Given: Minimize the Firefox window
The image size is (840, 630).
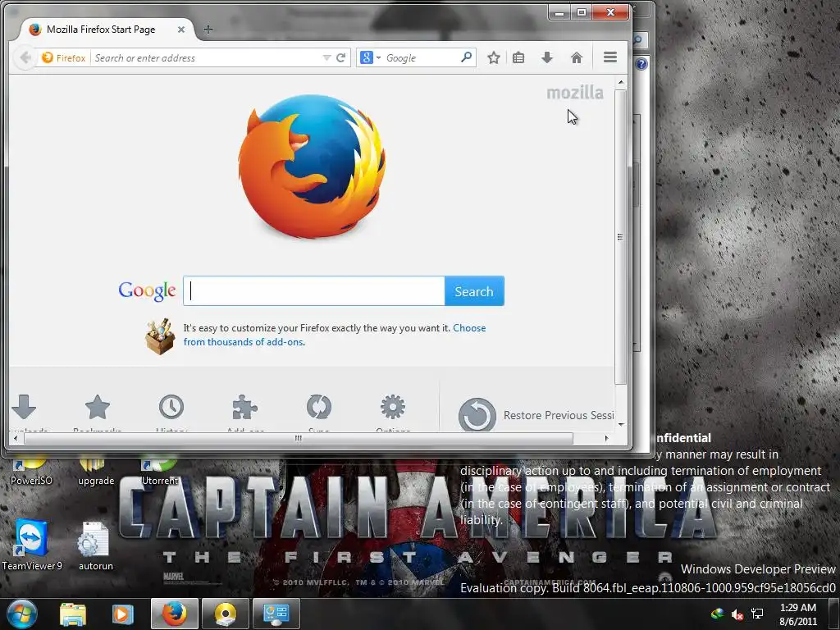Looking at the screenshot, I should tap(559, 12).
